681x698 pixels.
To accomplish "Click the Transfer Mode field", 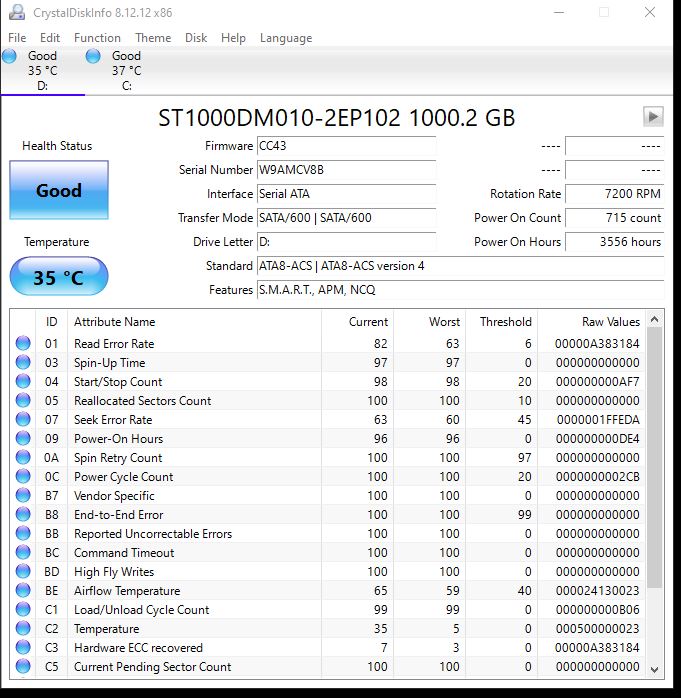I will pyautogui.click(x=346, y=218).
